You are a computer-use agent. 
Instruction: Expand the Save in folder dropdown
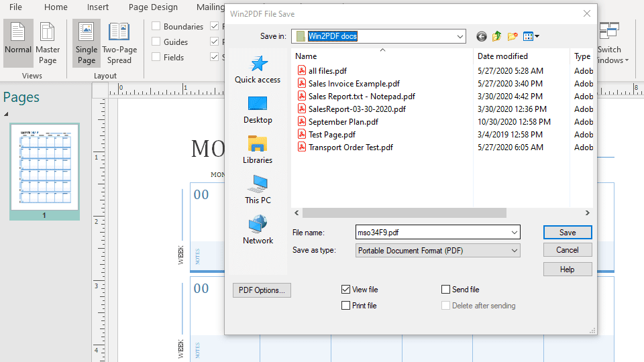click(x=460, y=36)
